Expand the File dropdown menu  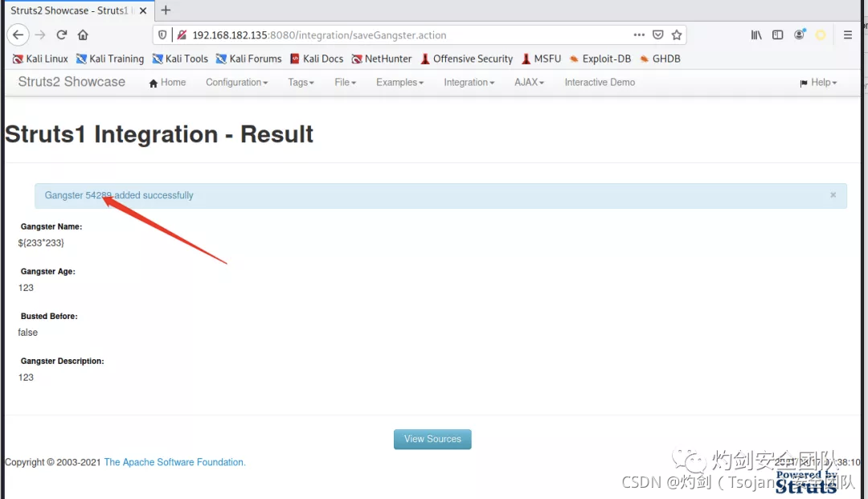pyautogui.click(x=345, y=83)
